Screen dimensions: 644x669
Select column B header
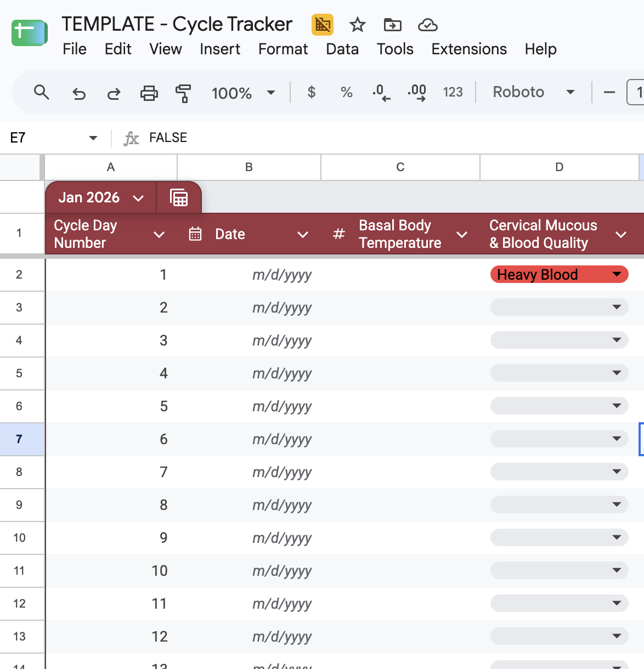(249, 167)
